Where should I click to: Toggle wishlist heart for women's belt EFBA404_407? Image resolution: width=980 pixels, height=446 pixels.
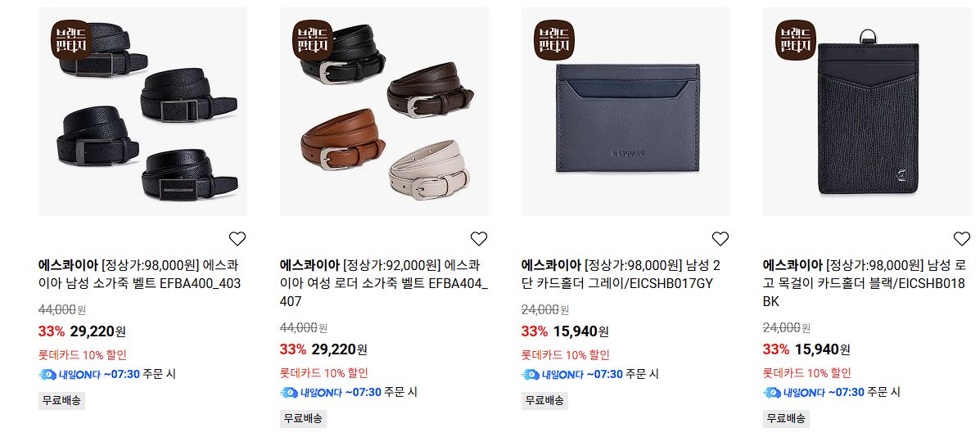tap(478, 238)
